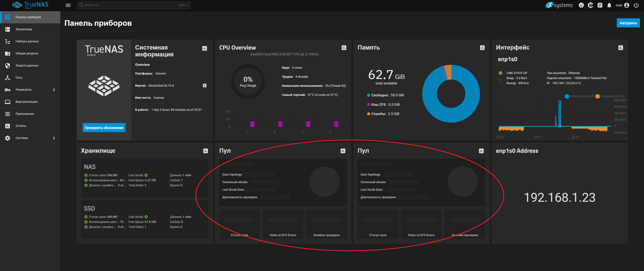Click Проверить обновления button

click(104, 128)
